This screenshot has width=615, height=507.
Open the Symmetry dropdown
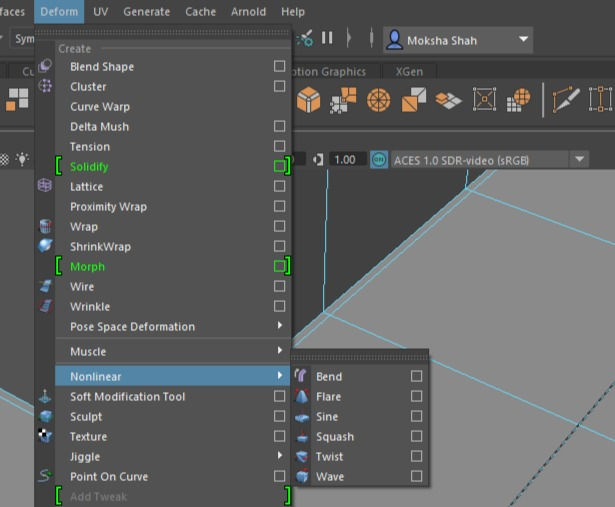(x=22, y=38)
